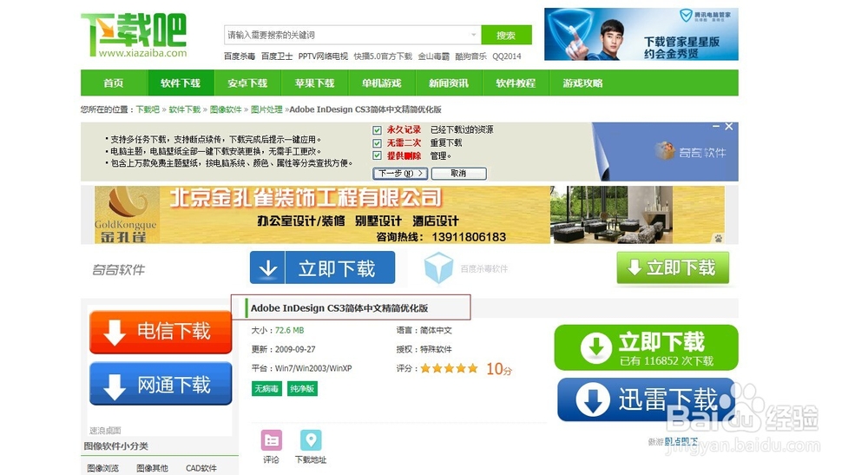Select the 安卓下载 nav tab
Image resolution: width=868 pixels, height=475 pixels.
(x=247, y=83)
